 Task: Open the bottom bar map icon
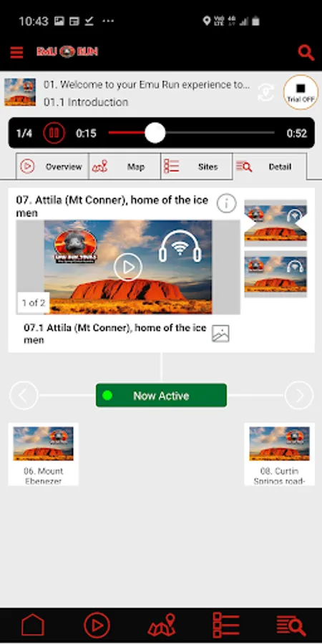click(x=162, y=626)
